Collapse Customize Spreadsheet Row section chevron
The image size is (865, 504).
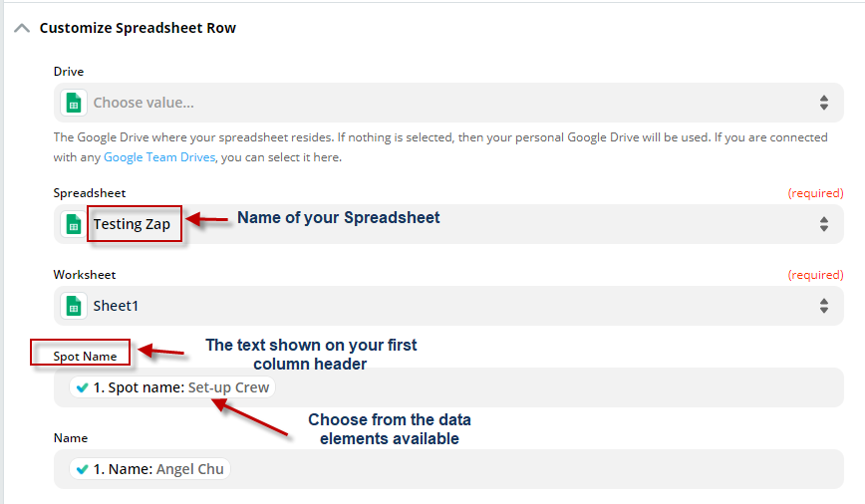[21, 28]
